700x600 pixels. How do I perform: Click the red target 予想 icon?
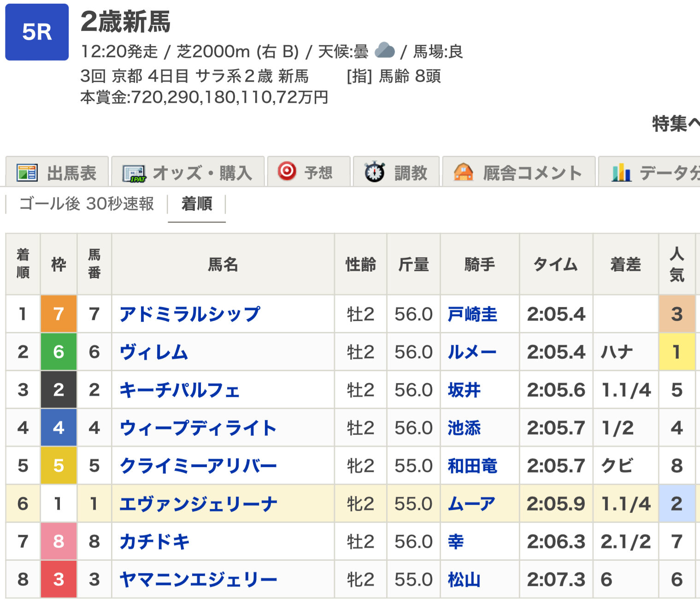point(287,171)
